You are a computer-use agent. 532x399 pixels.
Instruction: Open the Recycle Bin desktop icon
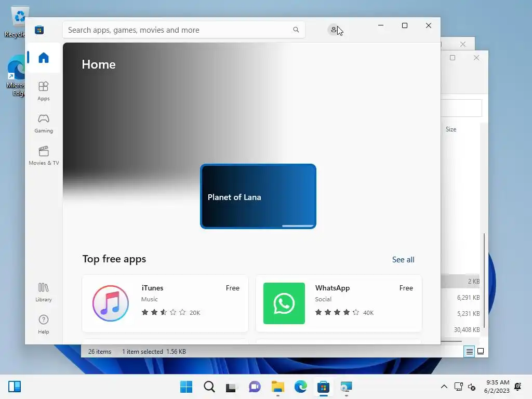click(16, 22)
